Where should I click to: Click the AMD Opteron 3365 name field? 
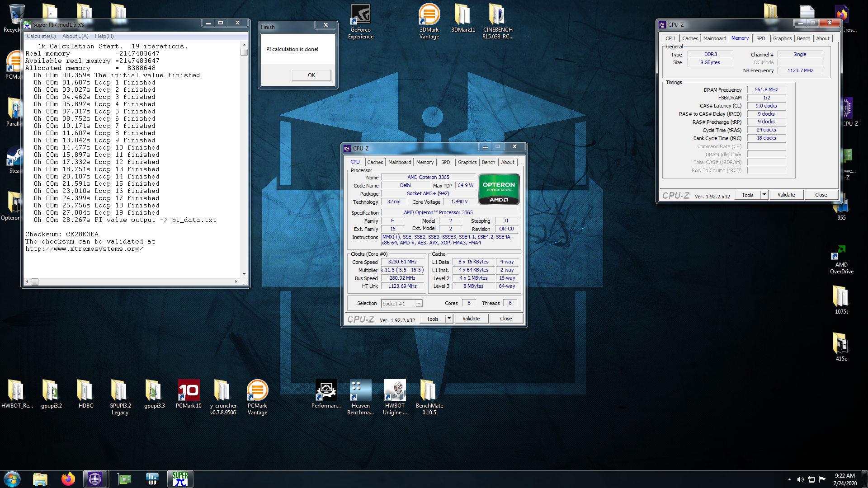[x=428, y=177]
